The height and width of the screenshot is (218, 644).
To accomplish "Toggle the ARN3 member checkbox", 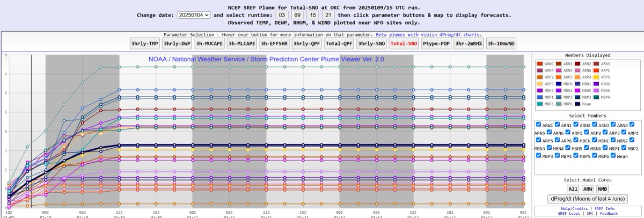I will pos(594,126).
